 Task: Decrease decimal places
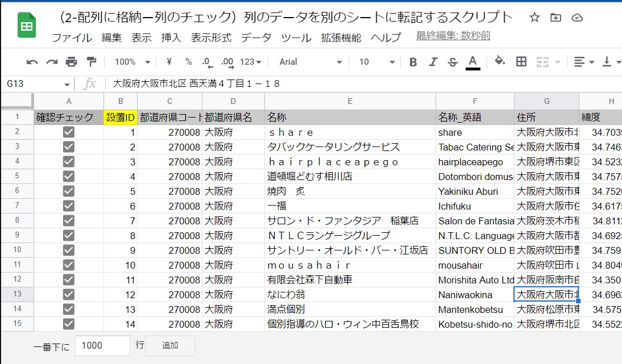207,62
